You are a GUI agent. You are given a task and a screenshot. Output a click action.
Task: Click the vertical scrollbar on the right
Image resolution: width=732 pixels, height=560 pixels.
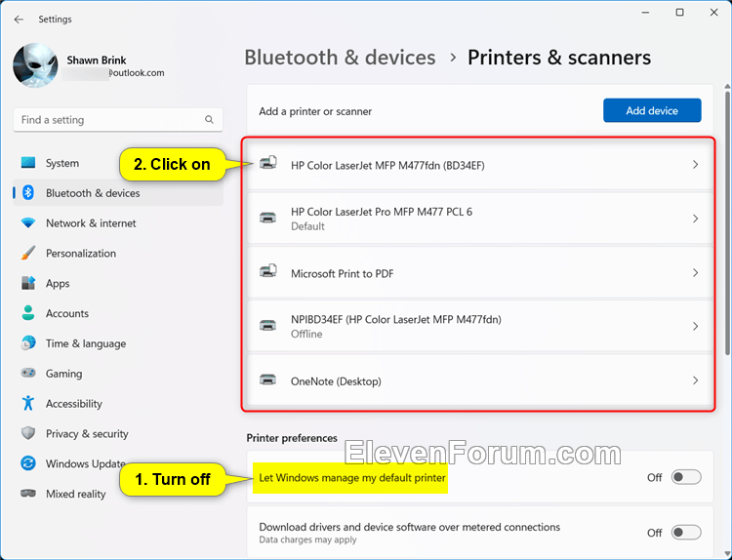pos(727,221)
